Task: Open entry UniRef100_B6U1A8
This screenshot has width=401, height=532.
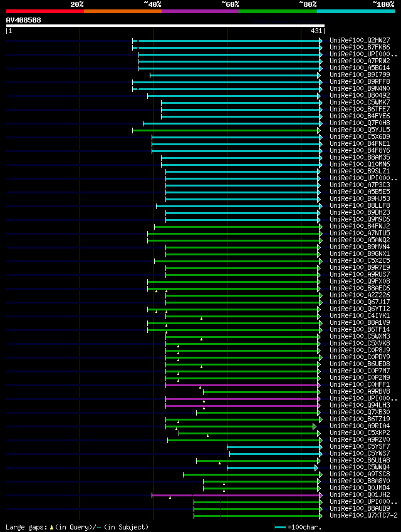Action: click(360, 460)
